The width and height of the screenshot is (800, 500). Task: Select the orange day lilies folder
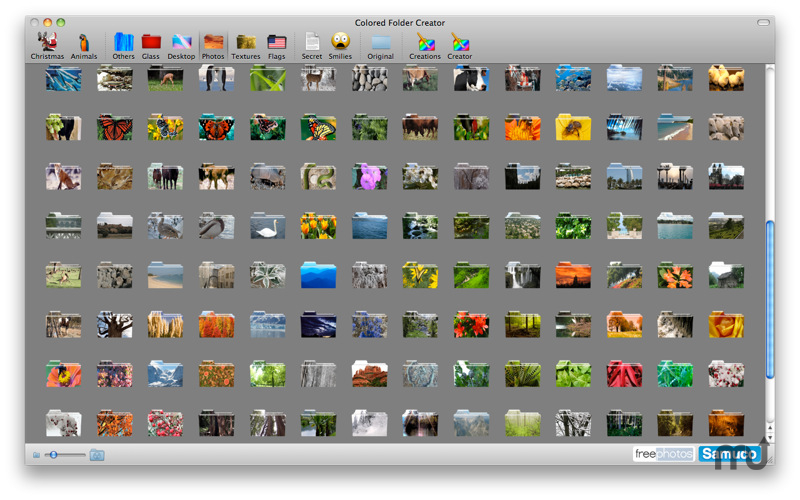pos(675,275)
